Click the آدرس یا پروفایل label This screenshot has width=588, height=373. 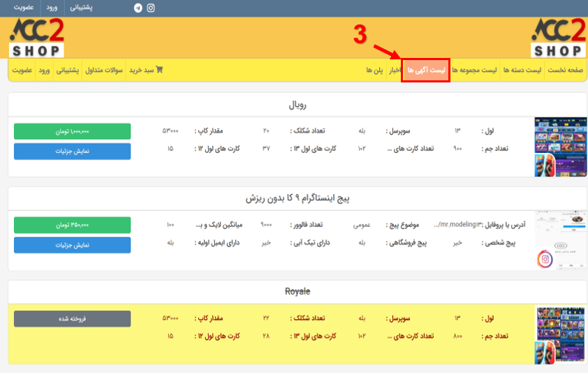click(x=505, y=224)
